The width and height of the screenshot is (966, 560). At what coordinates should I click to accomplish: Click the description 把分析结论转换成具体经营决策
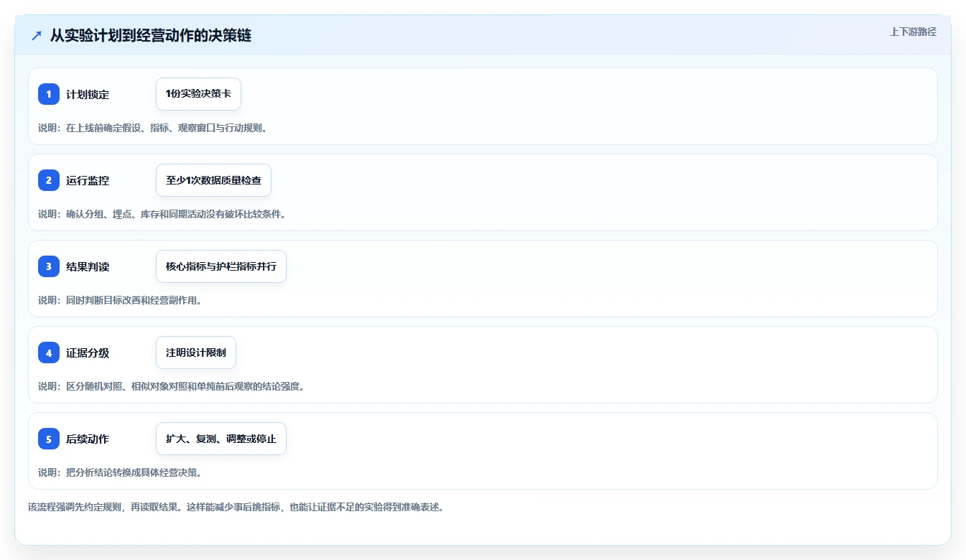point(120,472)
